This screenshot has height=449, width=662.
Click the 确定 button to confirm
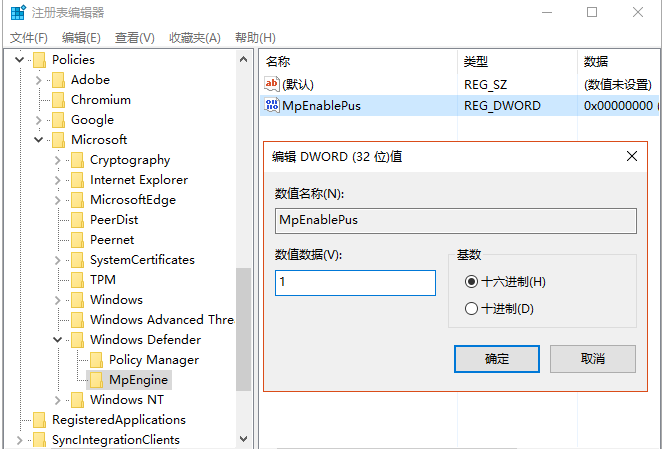tap(497, 359)
